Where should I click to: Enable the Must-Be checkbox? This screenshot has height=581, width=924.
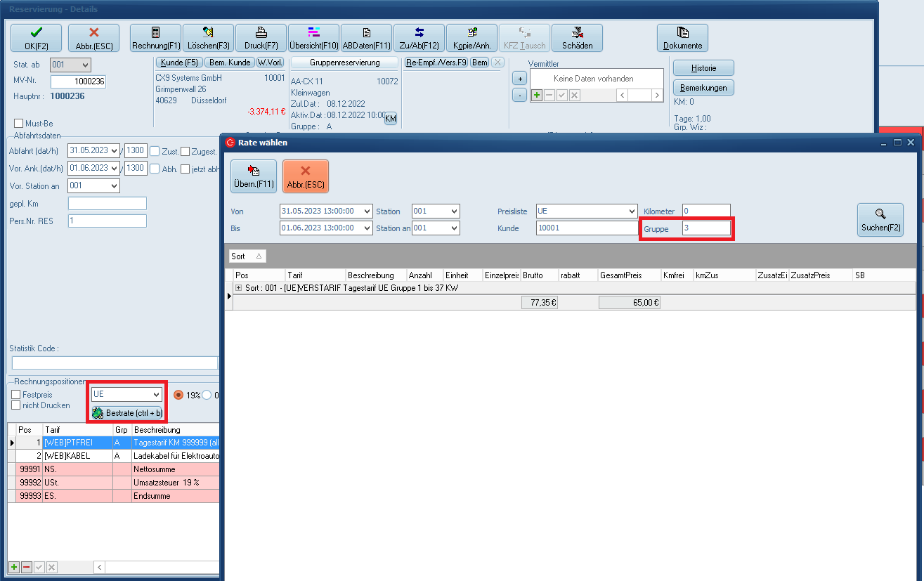pyautogui.click(x=19, y=124)
